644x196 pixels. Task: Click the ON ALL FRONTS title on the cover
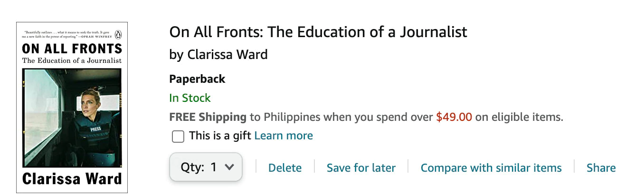(72, 49)
